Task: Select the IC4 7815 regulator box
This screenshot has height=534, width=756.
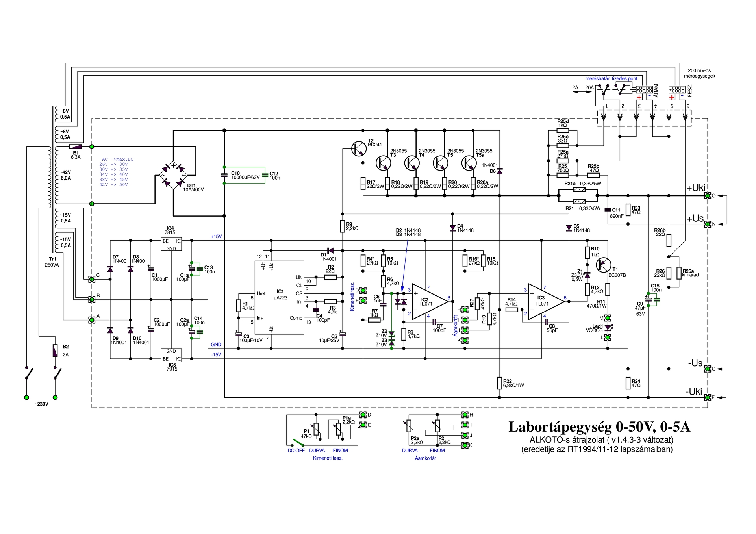Action: coord(172,244)
